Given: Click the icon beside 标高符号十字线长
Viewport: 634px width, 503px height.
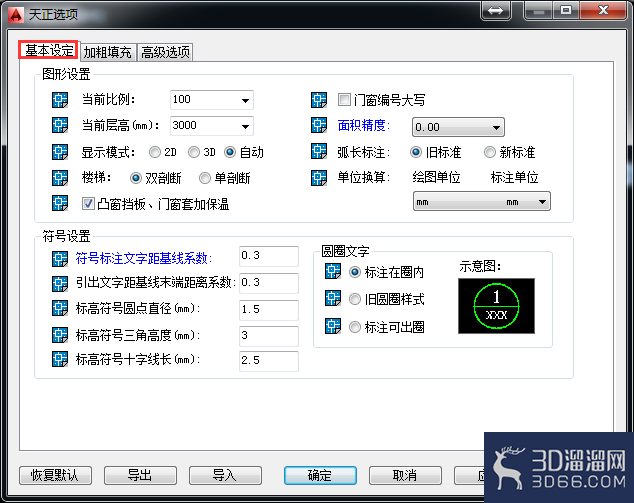Looking at the screenshot, I should [60, 359].
